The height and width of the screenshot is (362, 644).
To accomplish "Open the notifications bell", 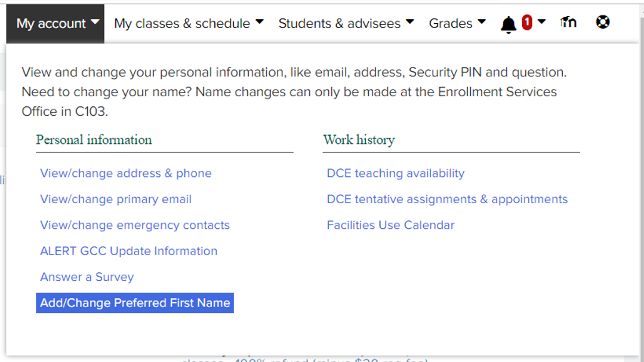I will [508, 23].
